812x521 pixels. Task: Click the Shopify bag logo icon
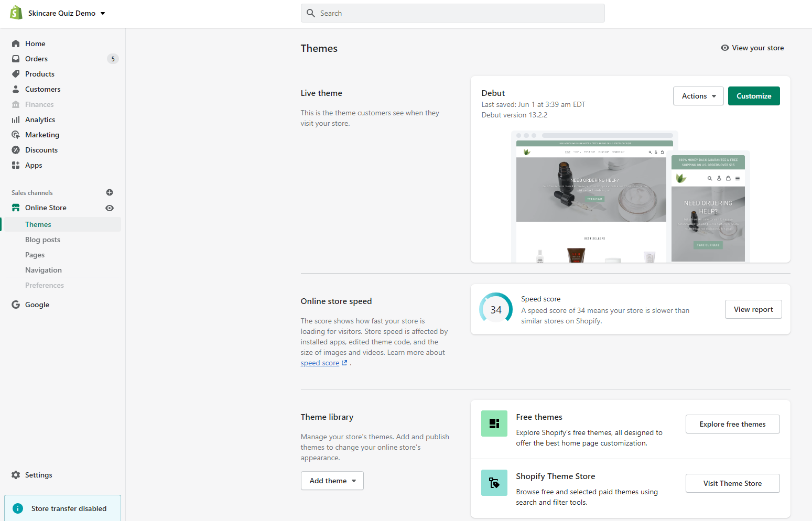pyautogui.click(x=16, y=13)
